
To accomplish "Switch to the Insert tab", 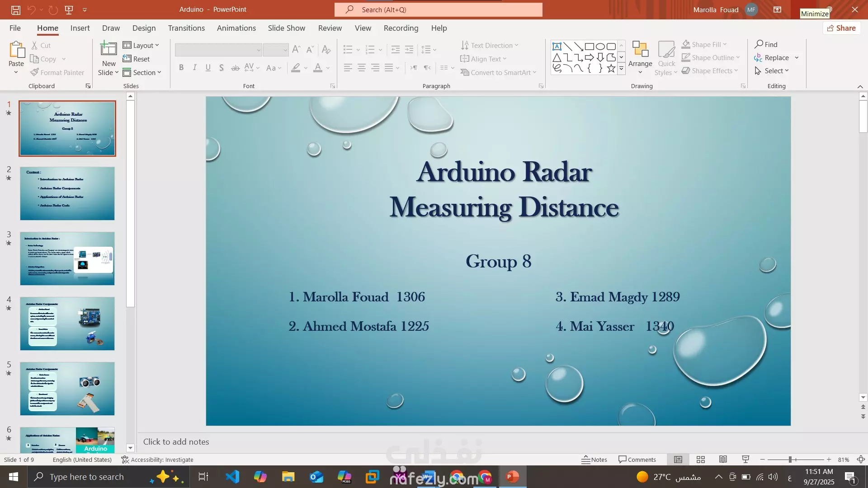I will tap(80, 28).
